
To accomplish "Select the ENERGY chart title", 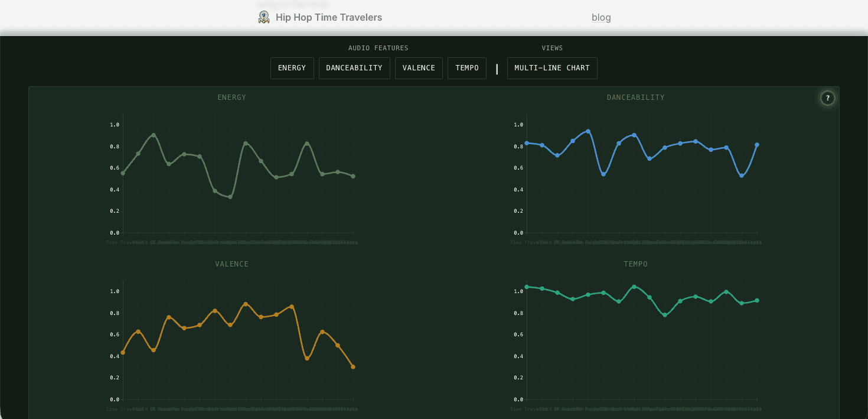I will (232, 98).
